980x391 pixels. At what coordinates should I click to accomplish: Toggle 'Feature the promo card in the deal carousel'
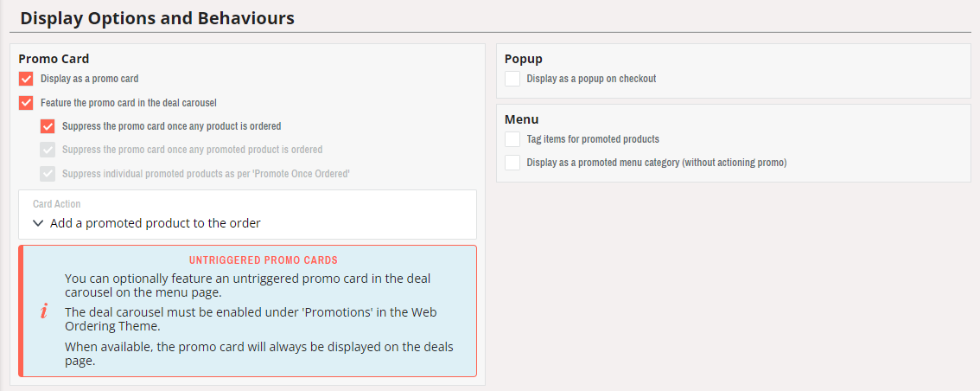[26, 103]
